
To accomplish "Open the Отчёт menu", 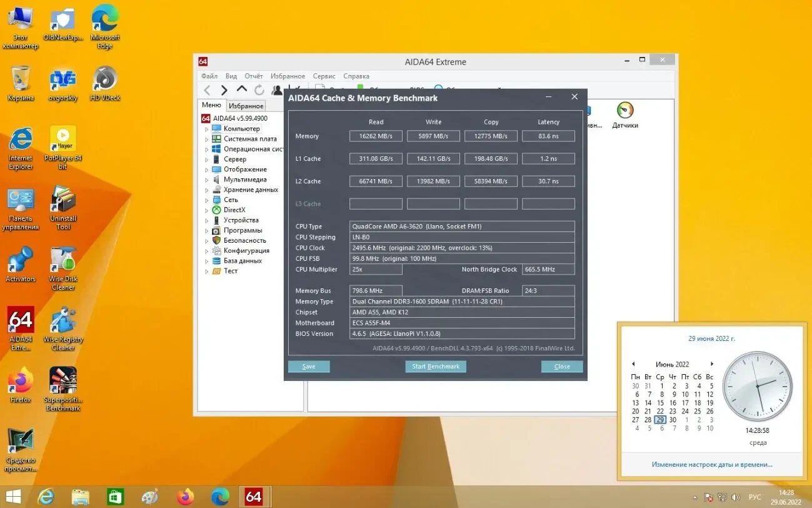I will (x=253, y=76).
